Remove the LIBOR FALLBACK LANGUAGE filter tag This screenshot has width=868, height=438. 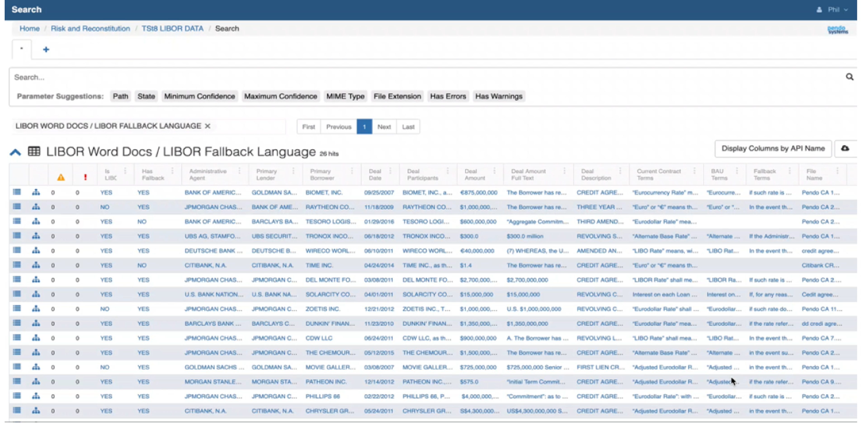pos(208,126)
